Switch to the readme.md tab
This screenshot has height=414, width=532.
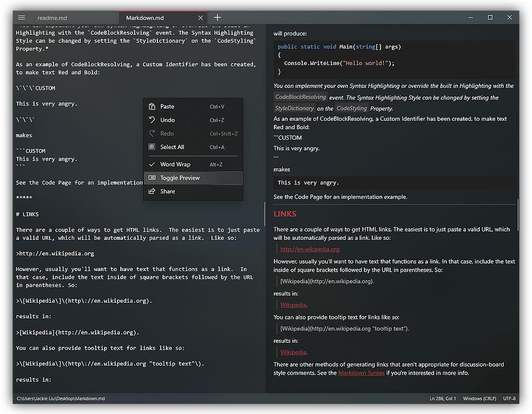(x=52, y=18)
